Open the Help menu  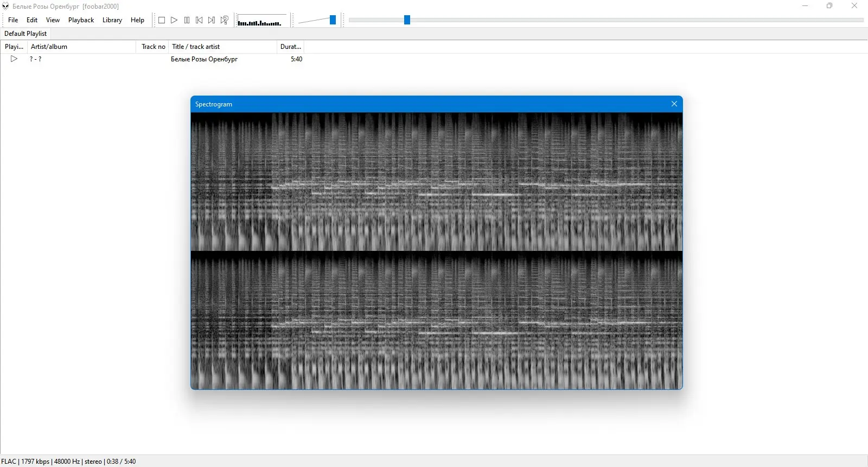(137, 20)
